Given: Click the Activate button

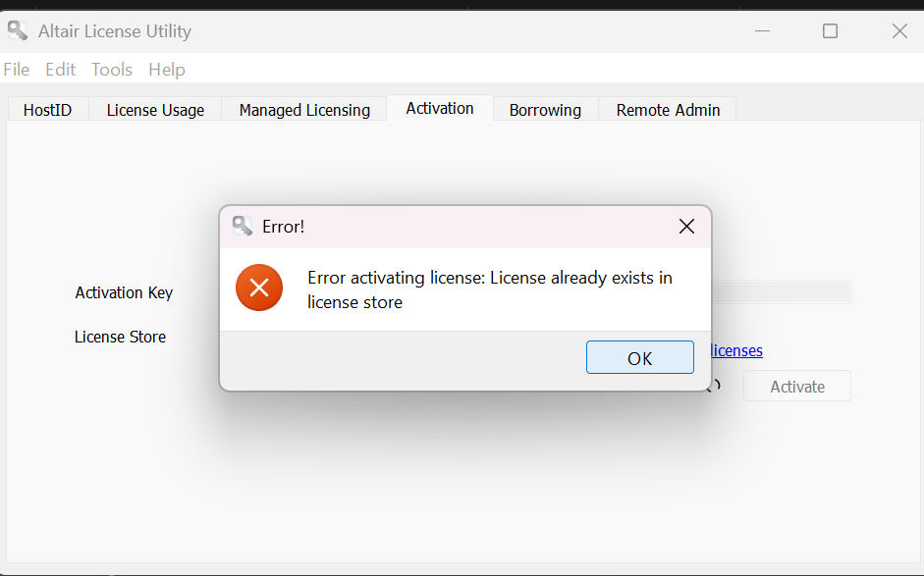Looking at the screenshot, I should 796,387.
